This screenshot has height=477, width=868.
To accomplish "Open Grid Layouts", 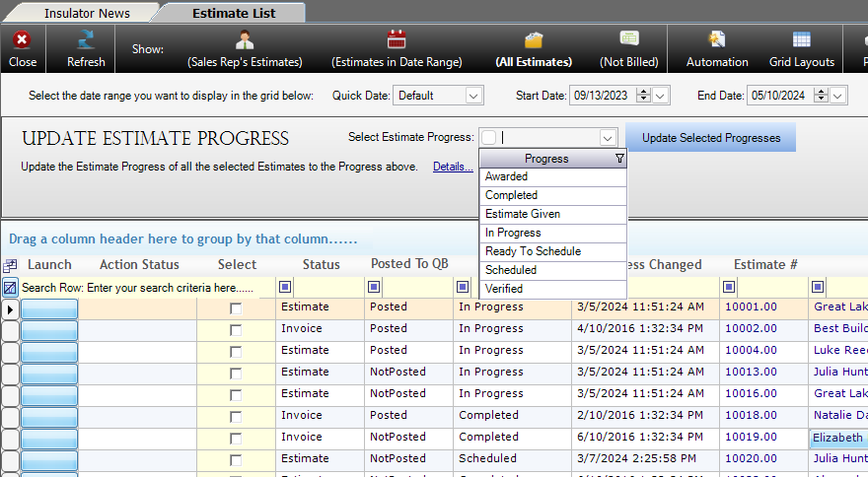I will point(802,50).
